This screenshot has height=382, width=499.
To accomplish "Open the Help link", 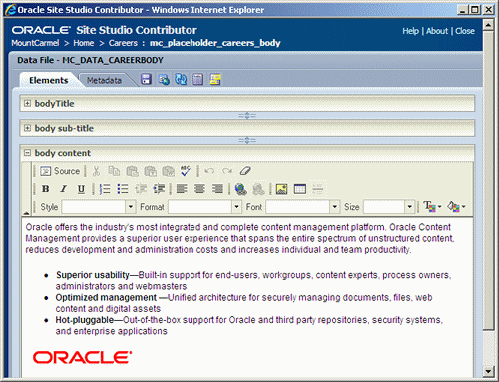I will tap(410, 31).
